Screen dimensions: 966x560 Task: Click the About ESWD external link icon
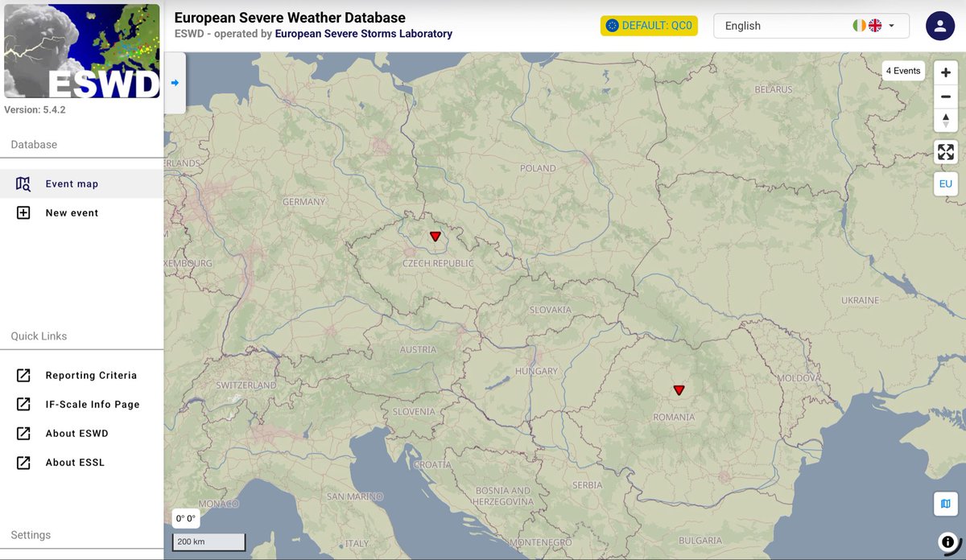[23, 433]
